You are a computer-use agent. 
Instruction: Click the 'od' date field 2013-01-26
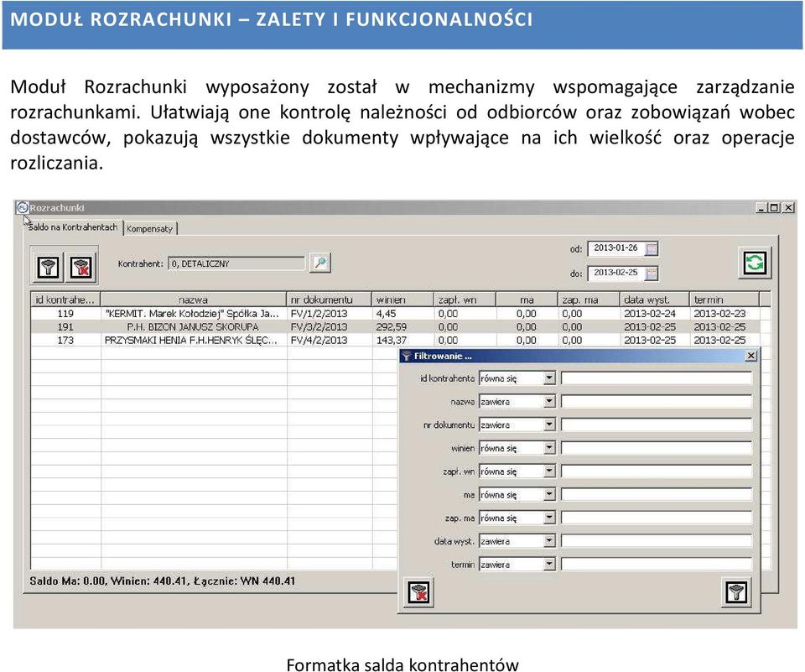[x=615, y=248]
